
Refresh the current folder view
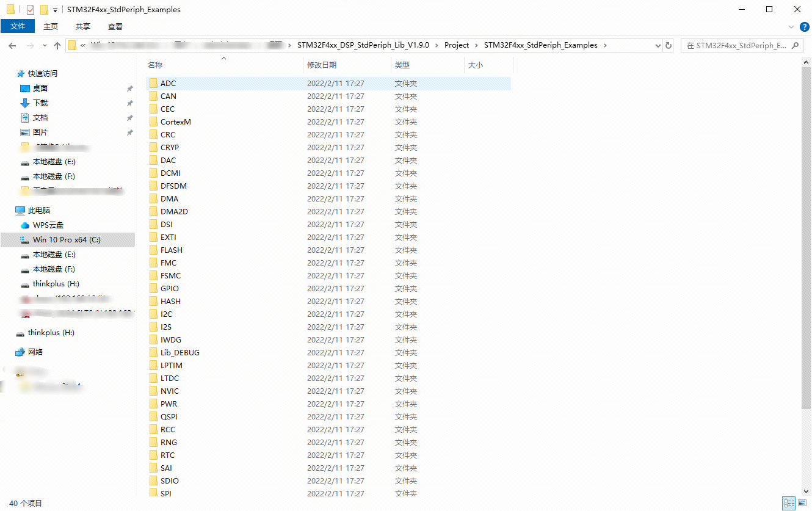(x=669, y=46)
